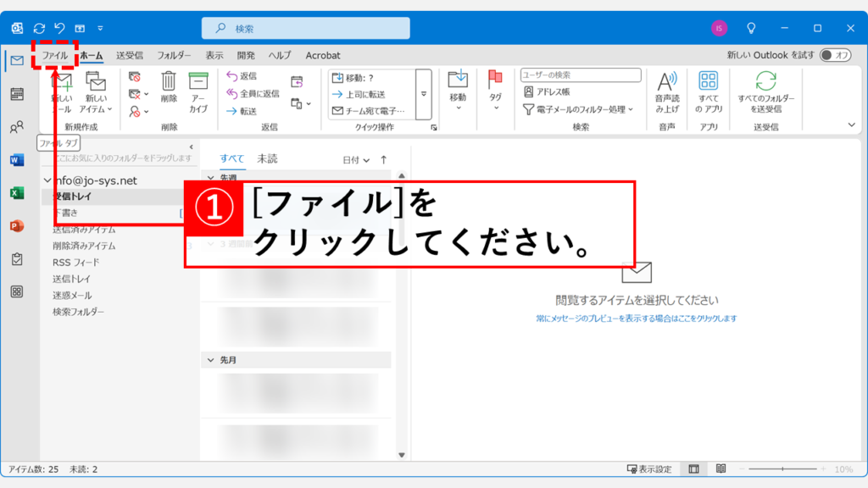The height and width of the screenshot is (488, 868).
Task: Expand the タグ tags dropdown
Action: 496,108
